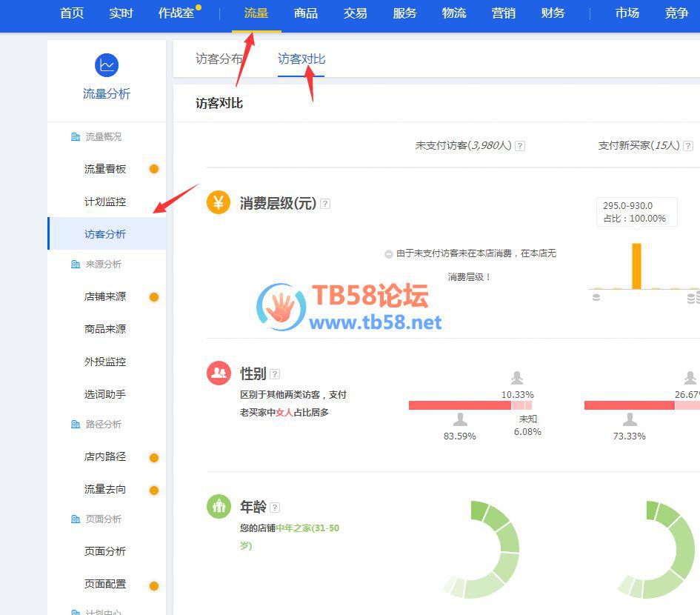Click help icon next to 消费层级(元)
The width and height of the screenshot is (700, 615).
click(x=325, y=204)
